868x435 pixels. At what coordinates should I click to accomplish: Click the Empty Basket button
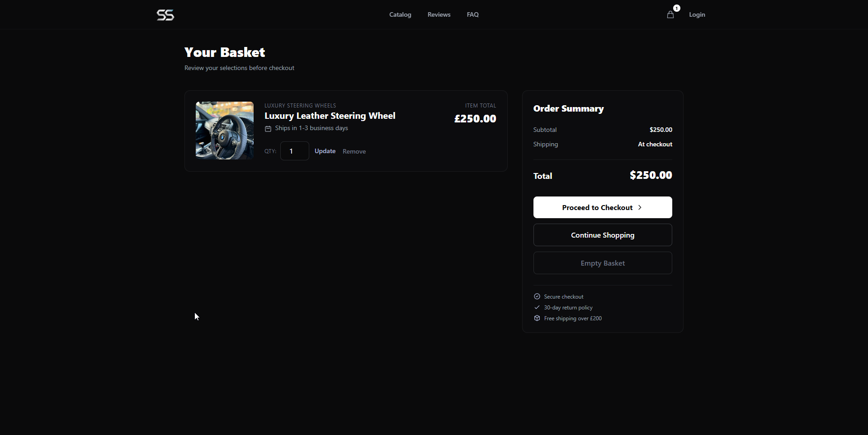(x=602, y=263)
